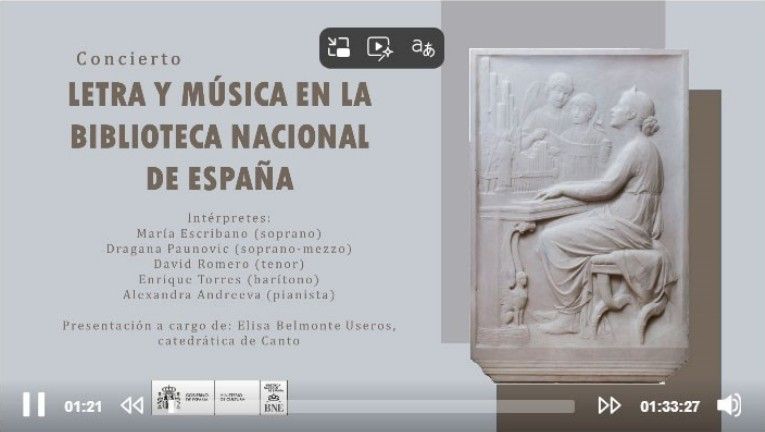Click the text 'Enrique Torres (barítono)'
The height and width of the screenshot is (432, 765).
click(229, 279)
